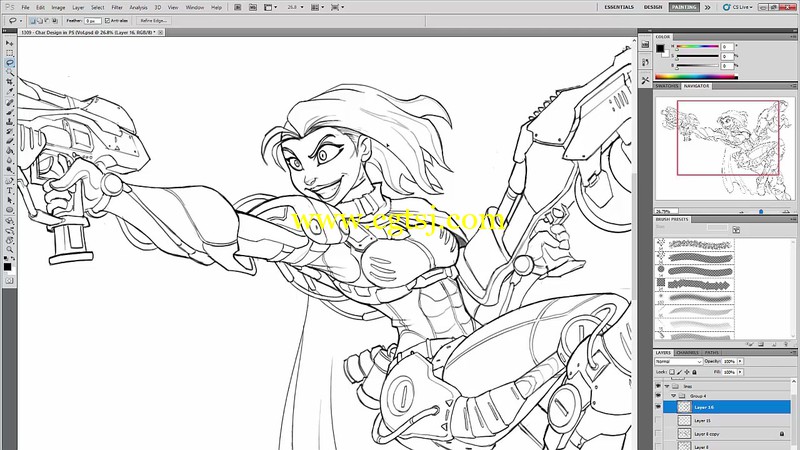Open the blend mode Normal dropdown

pos(679,361)
